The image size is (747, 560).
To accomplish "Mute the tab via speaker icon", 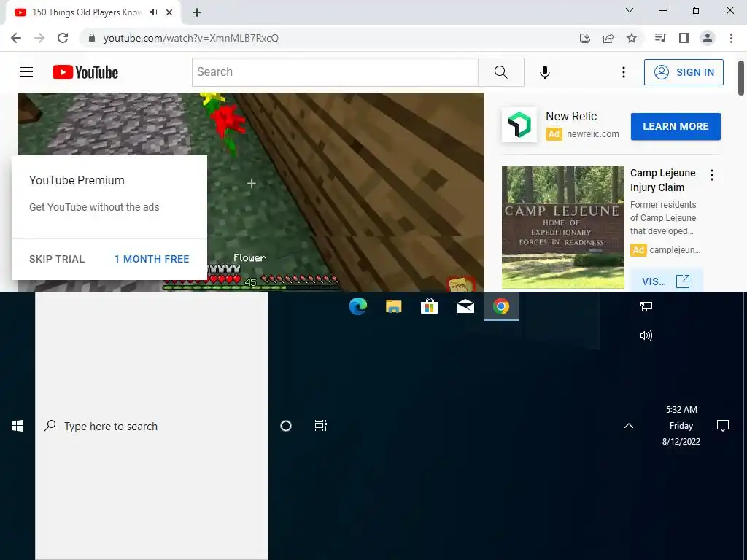I will (x=153, y=12).
